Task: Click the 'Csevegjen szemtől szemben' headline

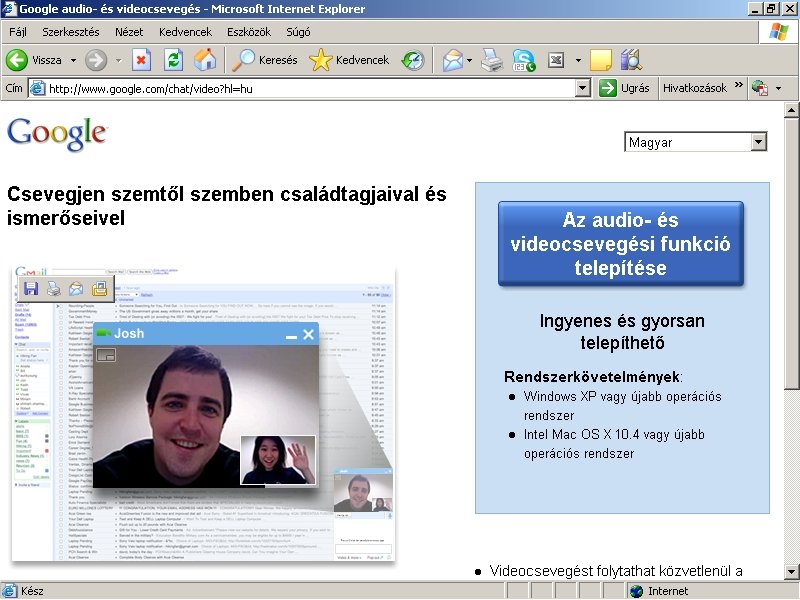Action: click(227, 206)
